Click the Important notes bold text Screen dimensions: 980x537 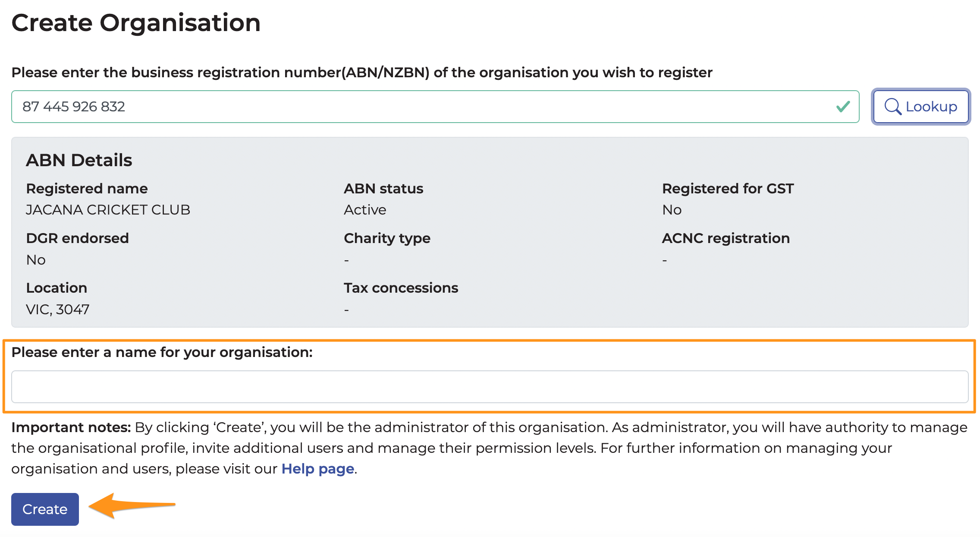[71, 427]
